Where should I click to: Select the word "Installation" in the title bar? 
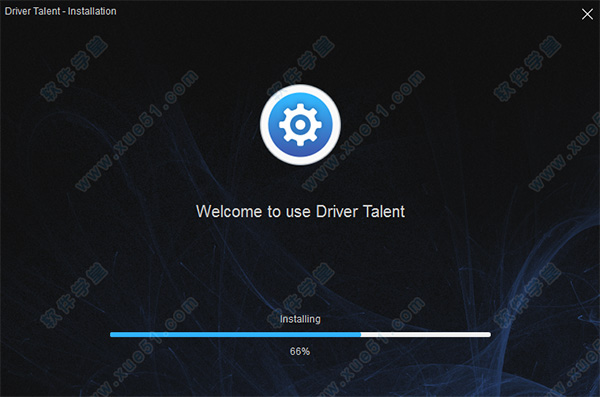[x=92, y=11]
